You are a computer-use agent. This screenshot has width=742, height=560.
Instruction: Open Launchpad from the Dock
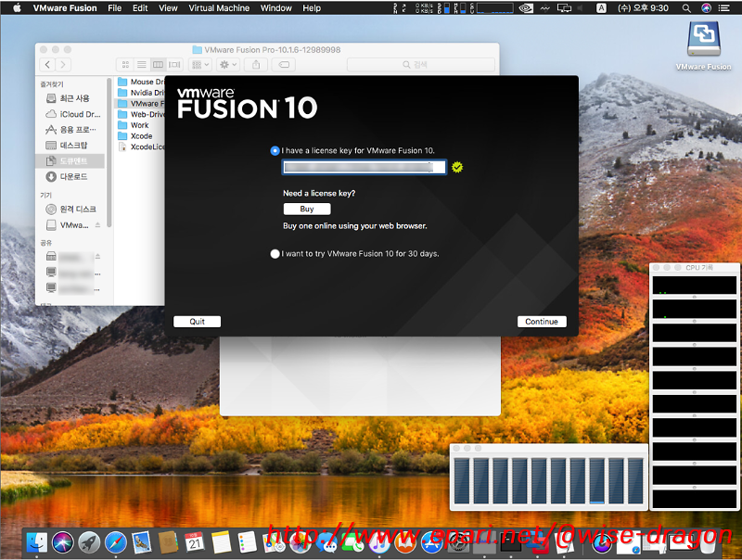point(89,542)
